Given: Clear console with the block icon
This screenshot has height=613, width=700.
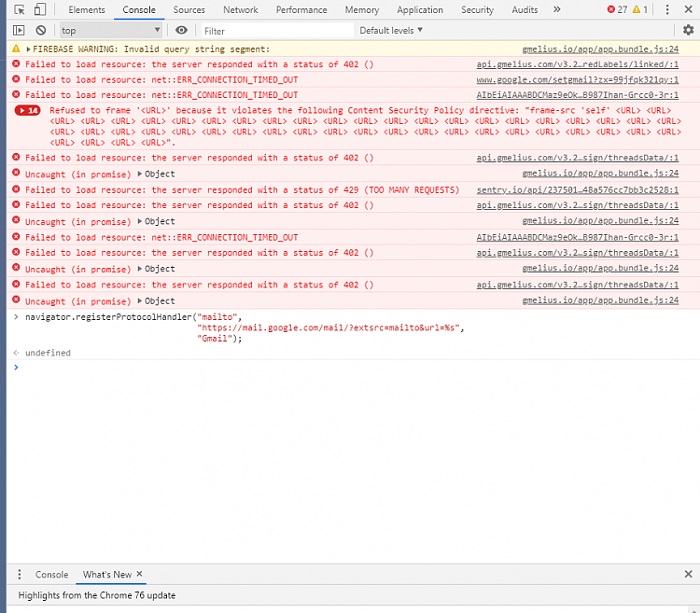Looking at the screenshot, I should click(x=40, y=30).
